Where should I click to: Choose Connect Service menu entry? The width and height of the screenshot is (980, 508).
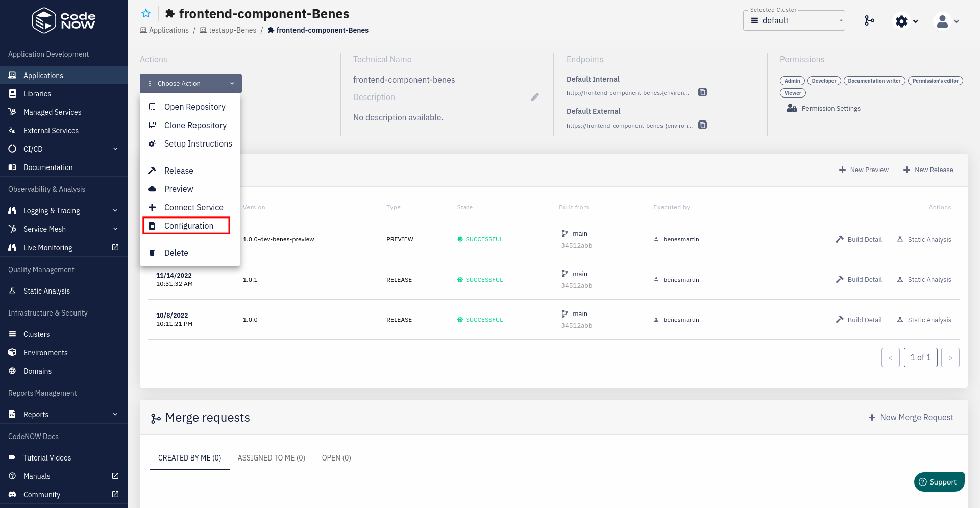[190, 207]
